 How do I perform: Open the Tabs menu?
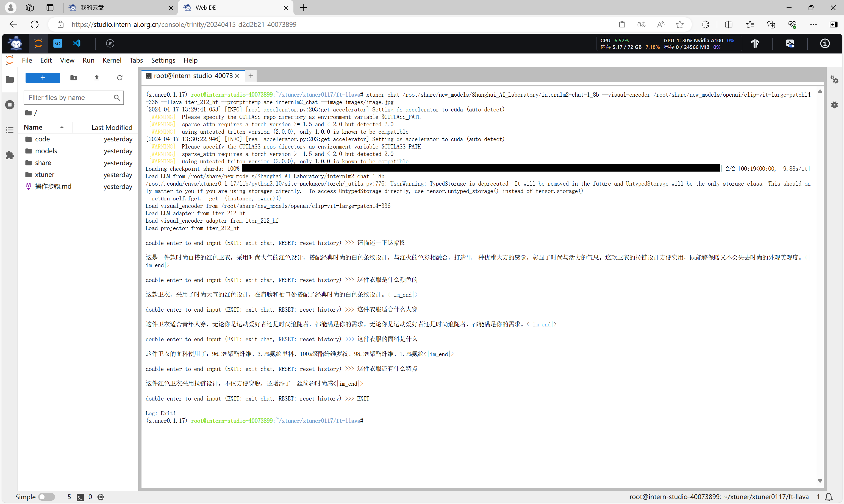pyautogui.click(x=136, y=60)
